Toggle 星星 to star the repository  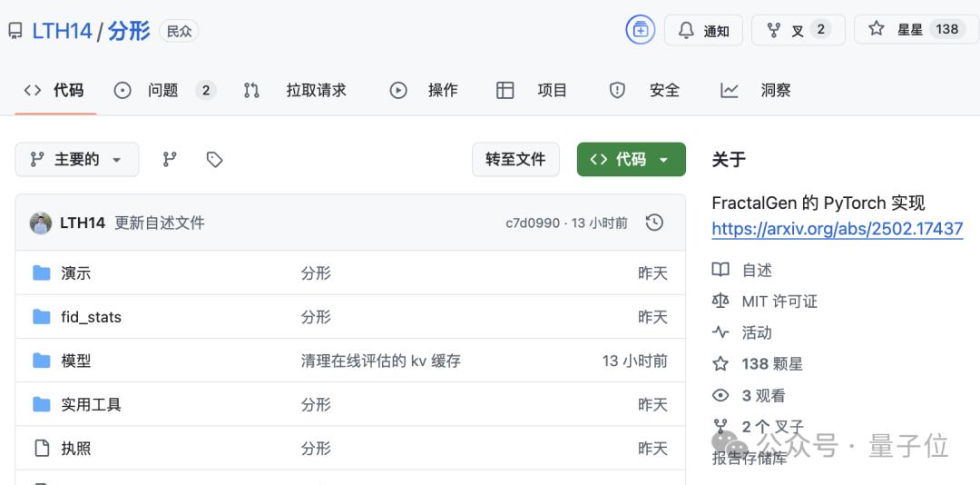pos(916,29)
